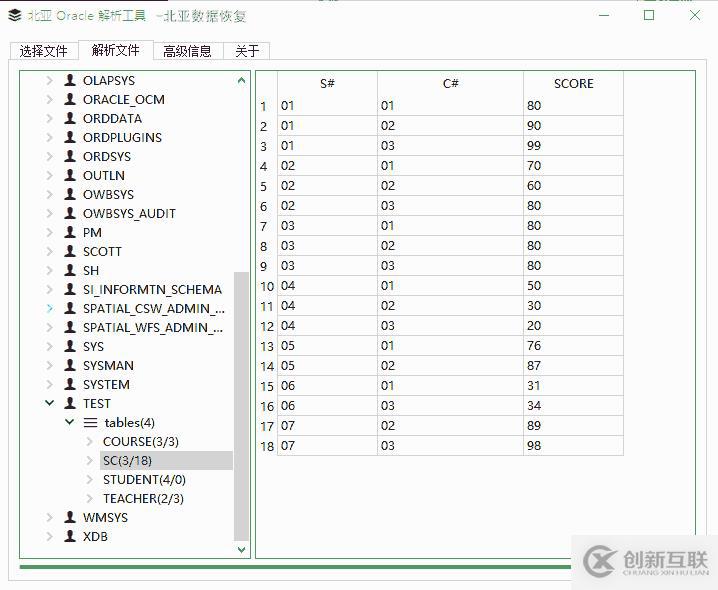Image resolution: width=718 pixels, height=590 pixels.
Task: Select the COURSE(3/3) table
Action: (x=141, y=442)
